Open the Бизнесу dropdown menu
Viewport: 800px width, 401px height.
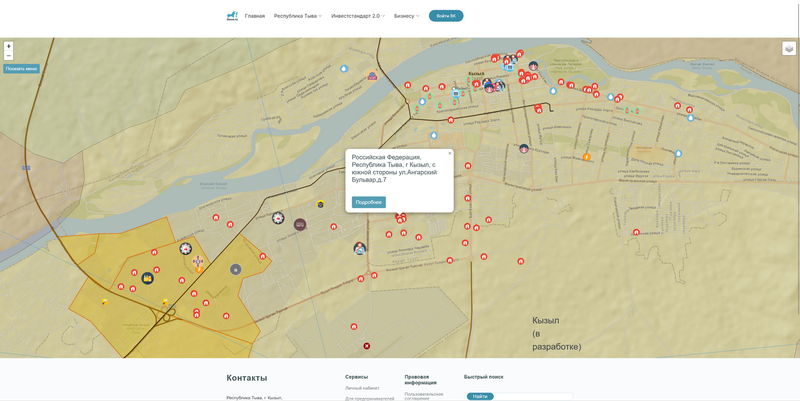(407, 16)
